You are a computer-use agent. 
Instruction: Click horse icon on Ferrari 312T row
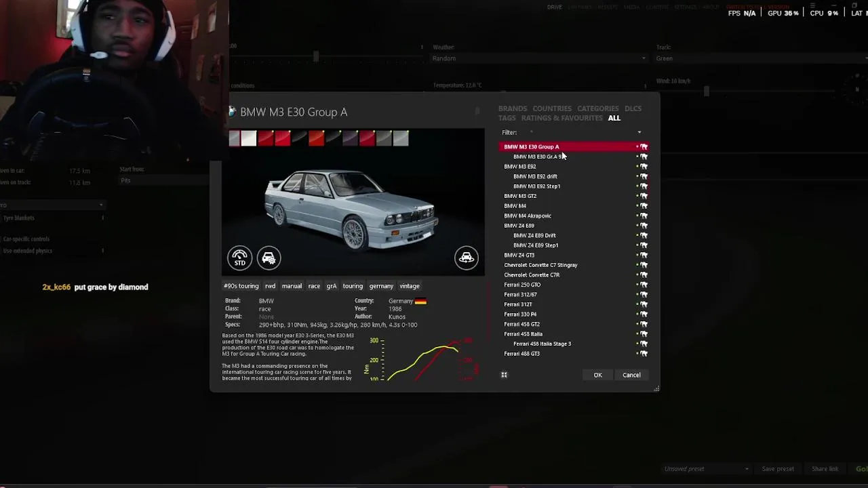coord(644,304)
